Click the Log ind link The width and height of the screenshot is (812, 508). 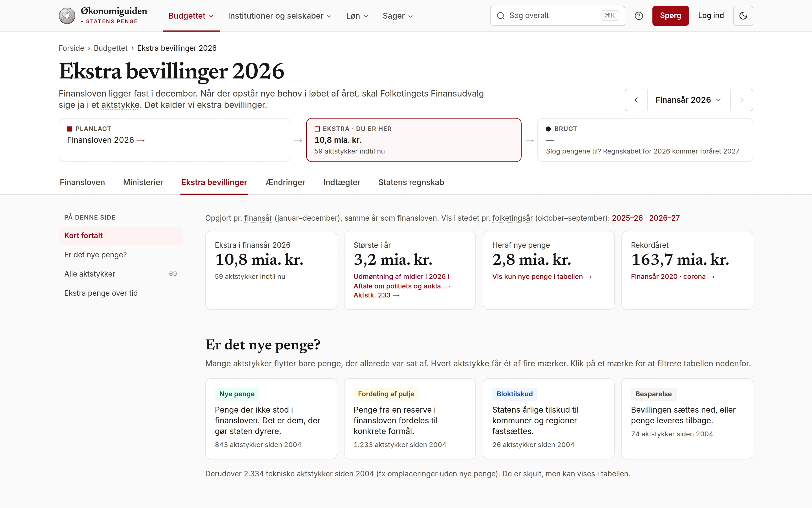pyautogui.click(x=711, y=16)
